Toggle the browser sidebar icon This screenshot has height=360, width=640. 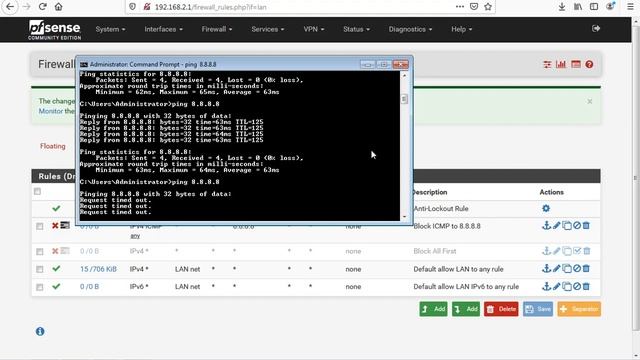click(594, 7)
